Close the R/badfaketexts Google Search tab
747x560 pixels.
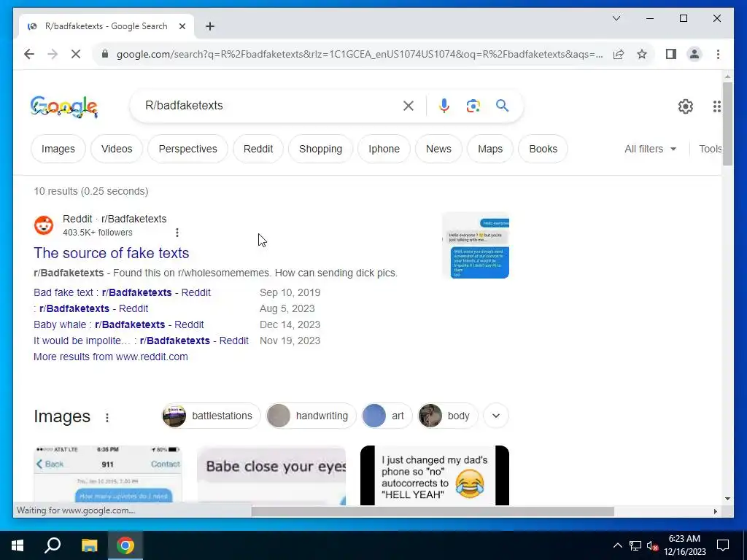point(182,26)
